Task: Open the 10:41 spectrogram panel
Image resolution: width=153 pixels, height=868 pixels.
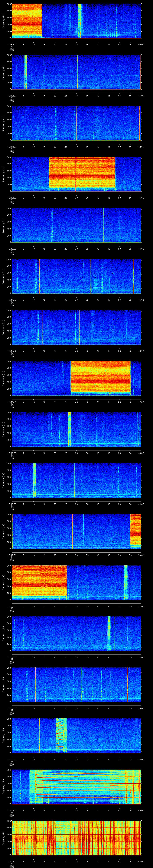Action: click(77, 123)
